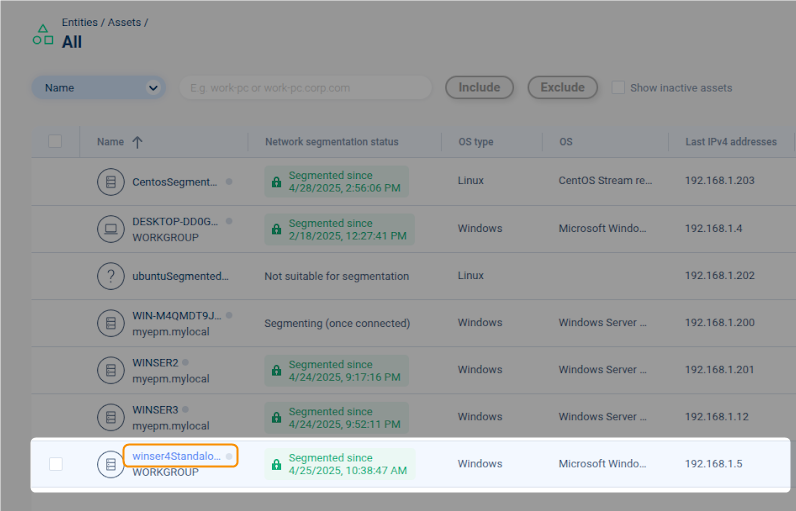The width and height of the screenshot is (796, 511).
Task: Toggle the select-all checkbox in table header
Action: 55,141
